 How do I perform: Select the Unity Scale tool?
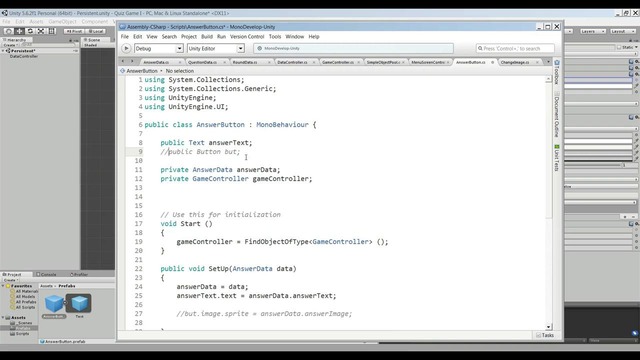click(41, 31)
